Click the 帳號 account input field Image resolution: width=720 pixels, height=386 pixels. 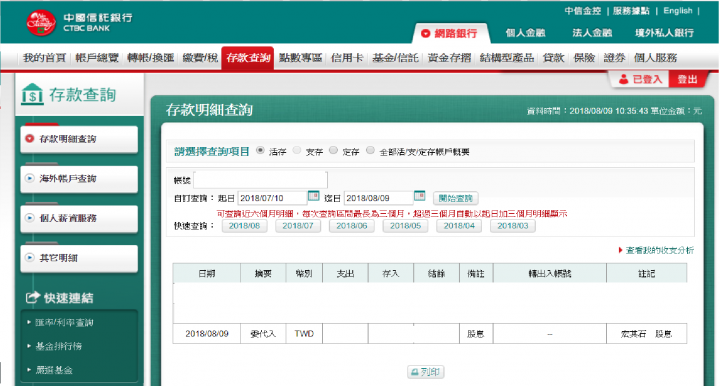coord(260,180)
